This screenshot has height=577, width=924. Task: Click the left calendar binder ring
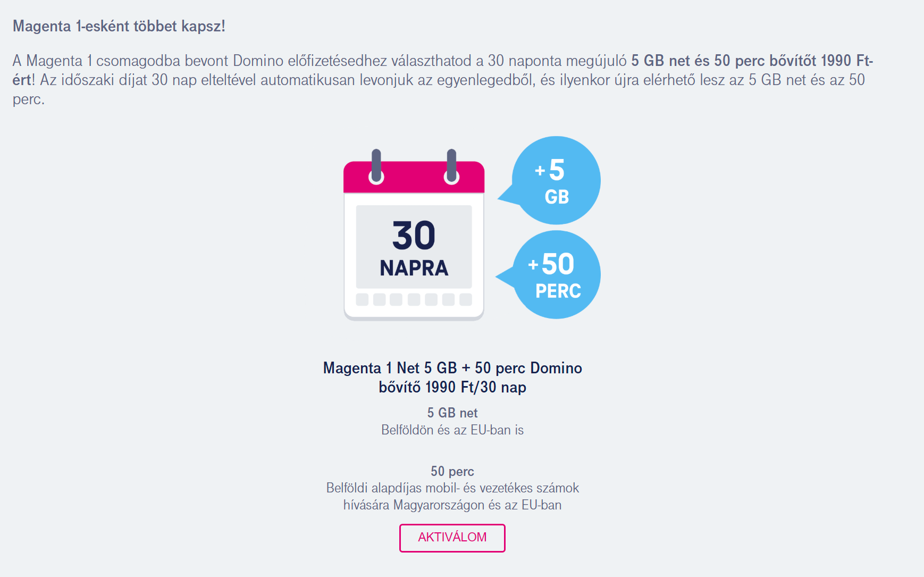click(x=376, y=166)
